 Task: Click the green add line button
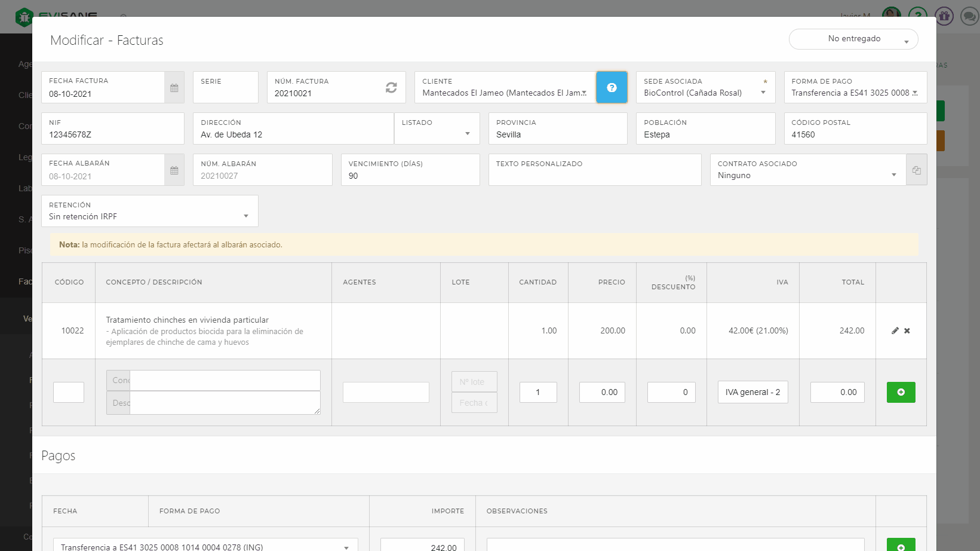point(901,393)
